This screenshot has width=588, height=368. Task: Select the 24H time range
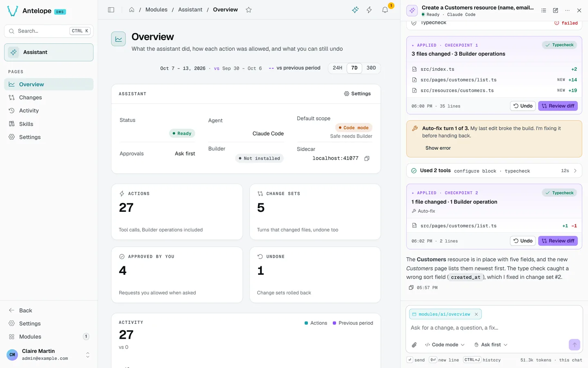click(338, 68)
